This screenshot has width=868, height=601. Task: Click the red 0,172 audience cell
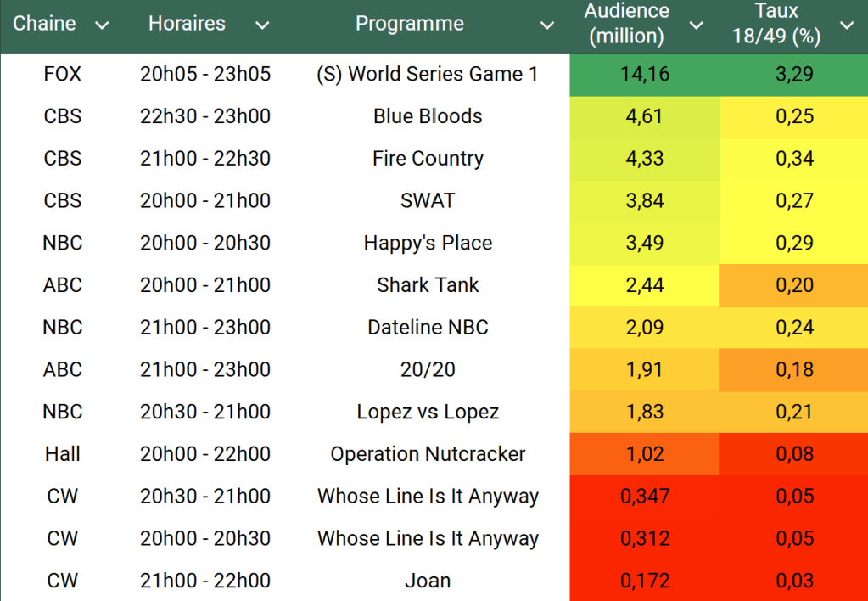click(x=645, y=581)
